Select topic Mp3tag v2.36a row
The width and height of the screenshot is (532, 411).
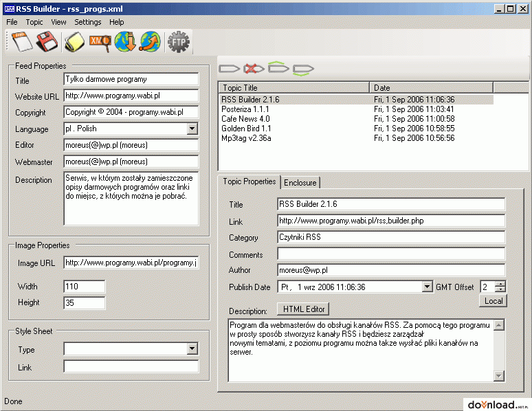tap(356, 138)
